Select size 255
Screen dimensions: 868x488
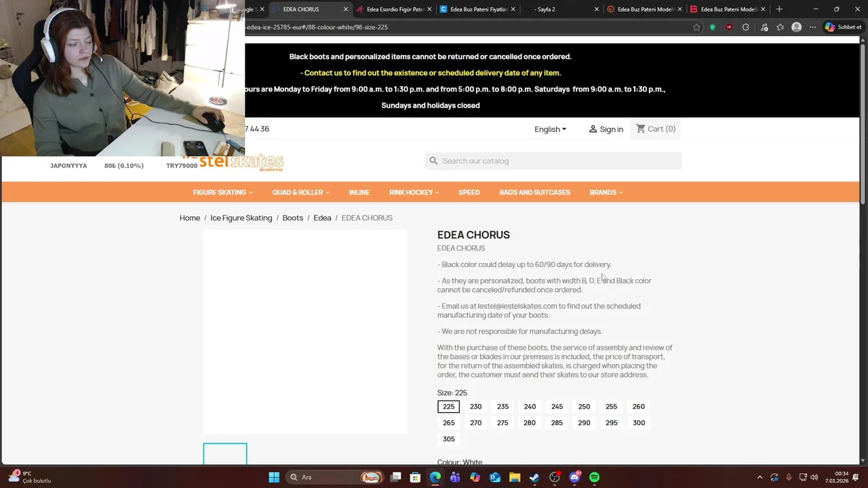click(x=611, y=407)
